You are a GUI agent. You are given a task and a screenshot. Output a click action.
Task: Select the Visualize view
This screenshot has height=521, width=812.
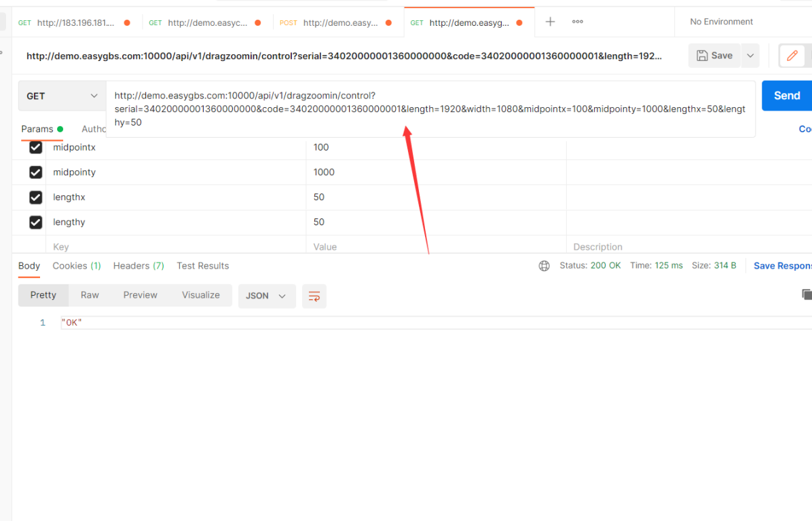pyautogui.click(x=200, y=295)
